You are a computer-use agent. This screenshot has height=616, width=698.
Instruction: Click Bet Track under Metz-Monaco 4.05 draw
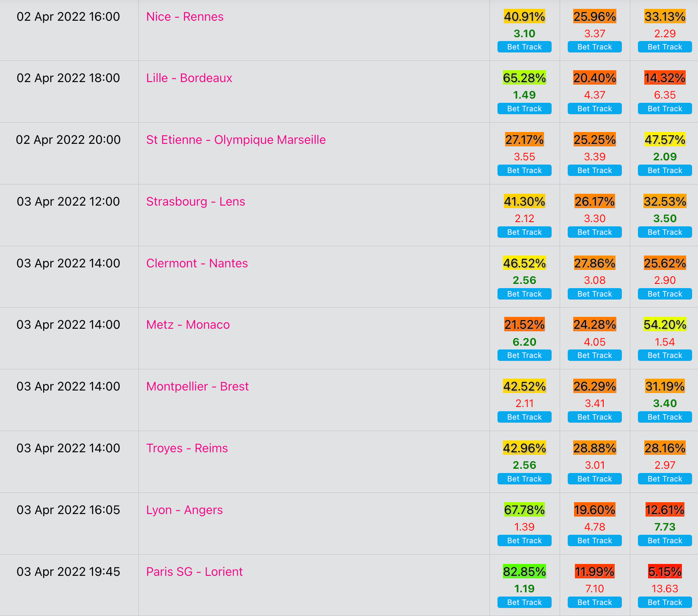pyautogui.click(x=595, y=355)
